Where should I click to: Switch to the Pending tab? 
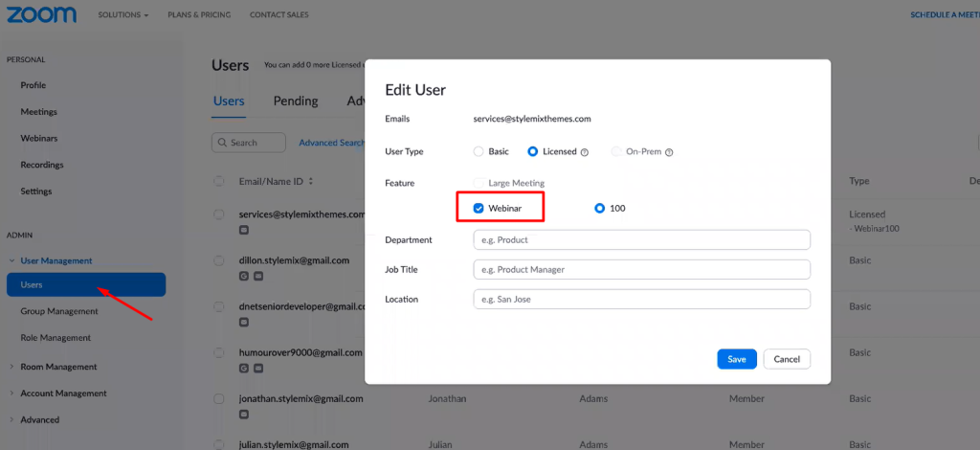pos(296,101)
